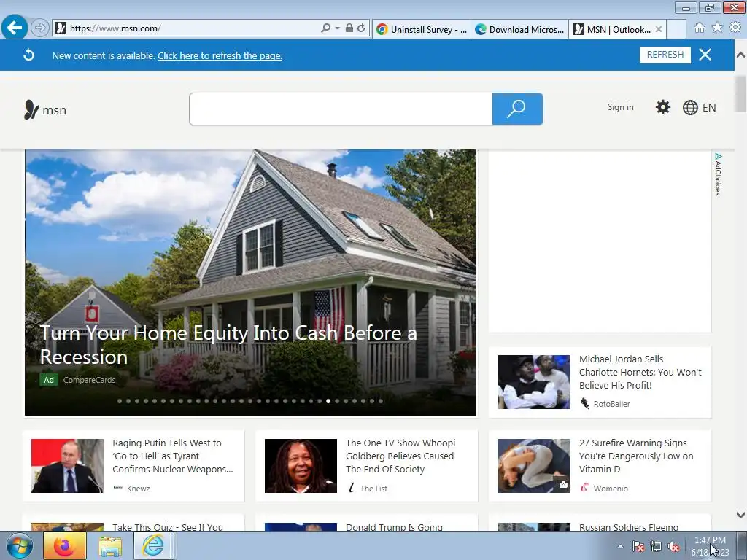Click the blue search magnifier button
Image resolution: width=747 pixels, height=560 pixels.
[x=517, y=109]
